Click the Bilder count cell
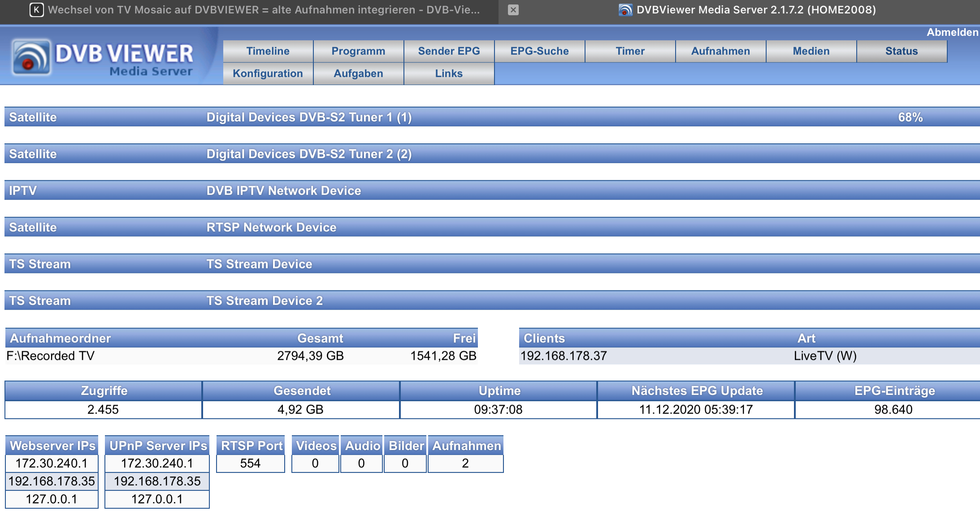Viewport: 980px width, 528px height. coord(405,463)
